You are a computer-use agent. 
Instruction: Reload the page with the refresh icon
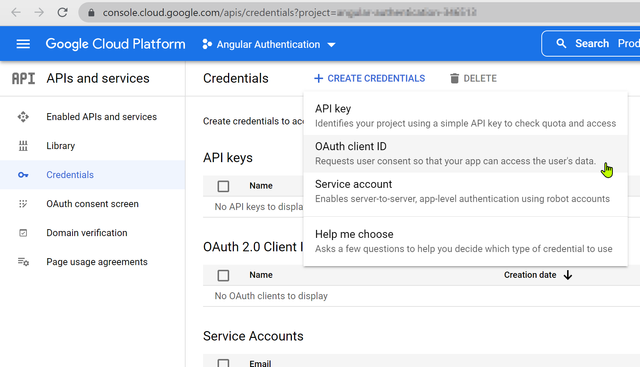pyautogui.click(x=62, y=13)
